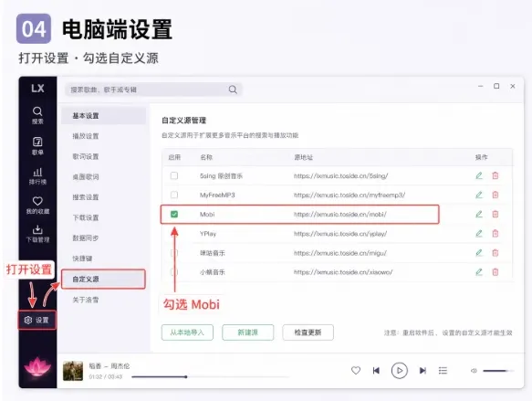Viewport: 532px width, 401px height.
Task: Click the magnifier icon in the search bar
Action: click(233, 90)
